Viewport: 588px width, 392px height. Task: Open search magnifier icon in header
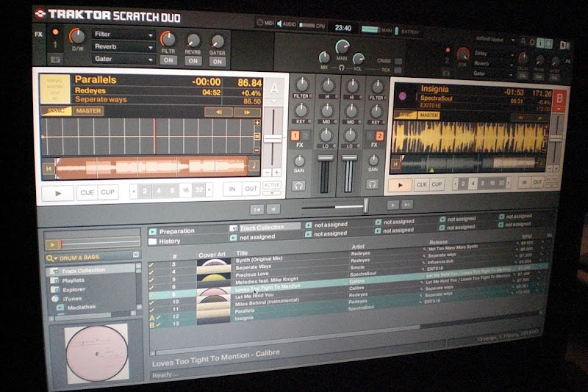(x=523, y=42)
